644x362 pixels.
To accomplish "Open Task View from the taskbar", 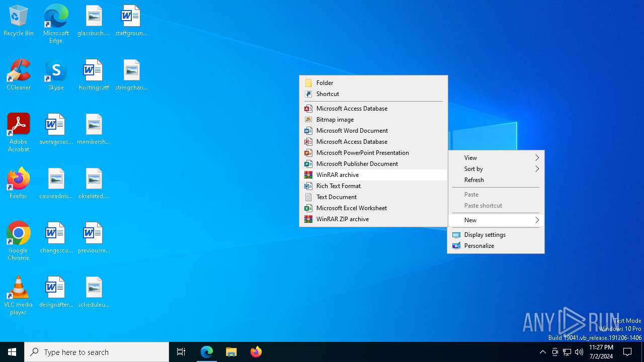I will pyautogui.click(x=181, y=352).
